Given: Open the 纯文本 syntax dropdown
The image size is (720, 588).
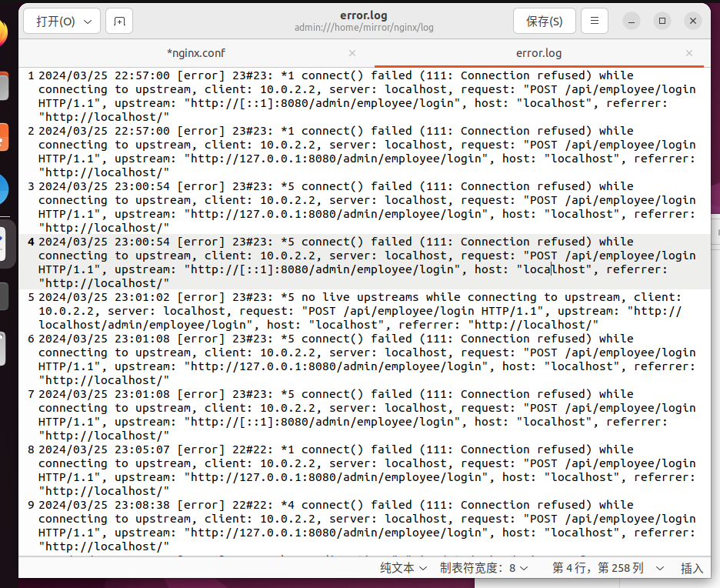Looking at the screenshot, I should click(x=403, y=568).
